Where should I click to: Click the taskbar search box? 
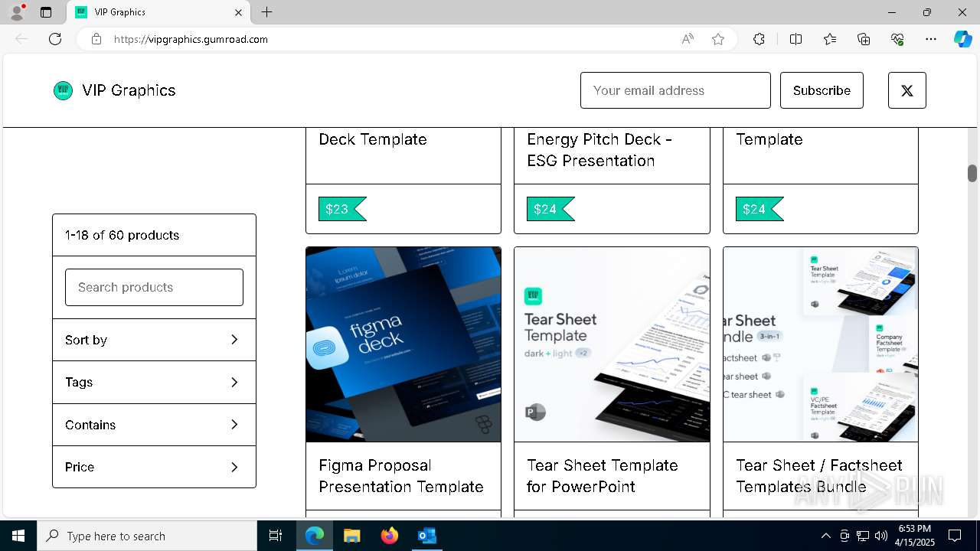click(147, 536)
